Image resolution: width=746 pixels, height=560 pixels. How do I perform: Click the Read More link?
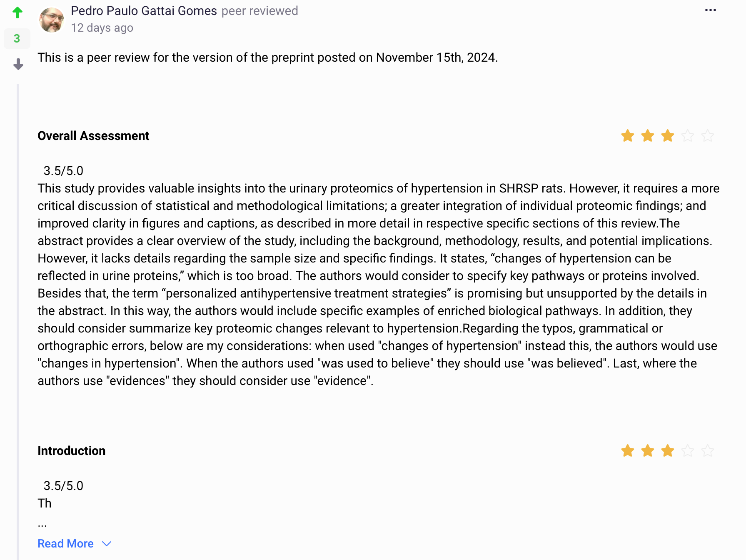[x=65, y=543]
